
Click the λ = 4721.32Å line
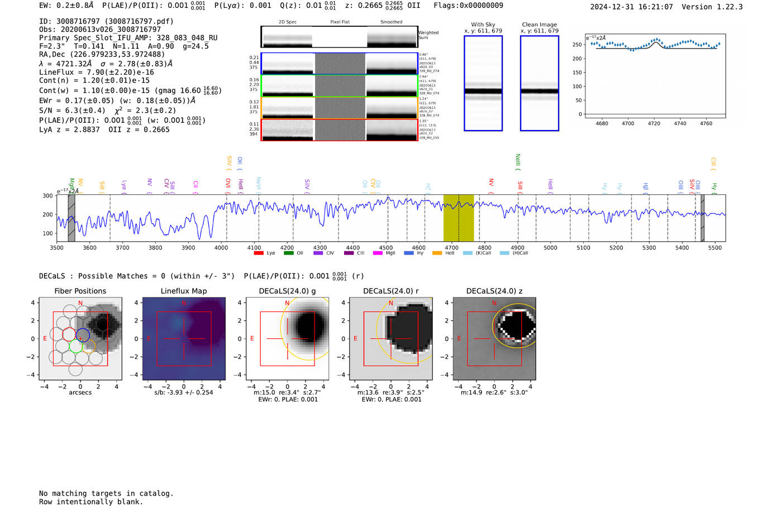click(106, 64)
